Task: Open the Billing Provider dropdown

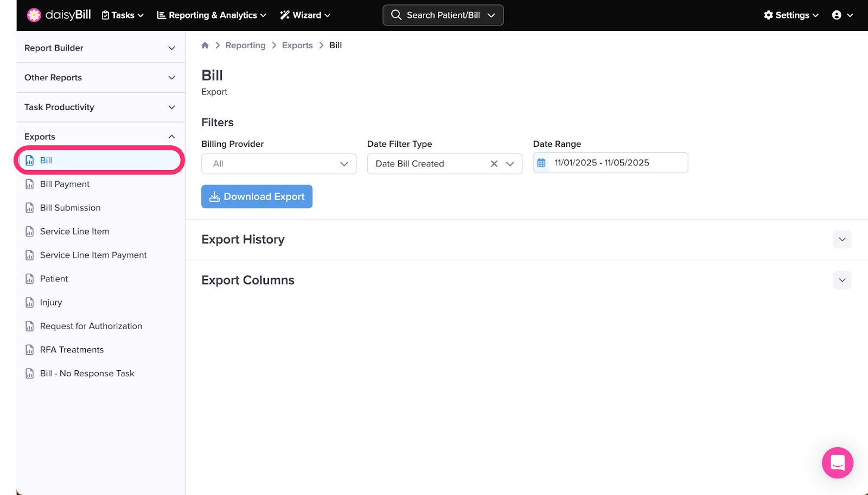Action: (x=278, y=164)
